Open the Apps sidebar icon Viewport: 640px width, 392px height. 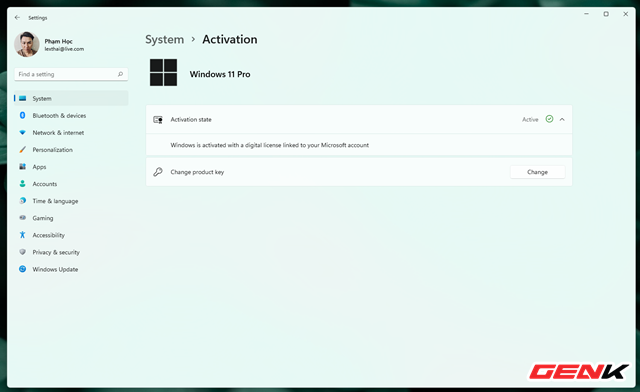23,167
